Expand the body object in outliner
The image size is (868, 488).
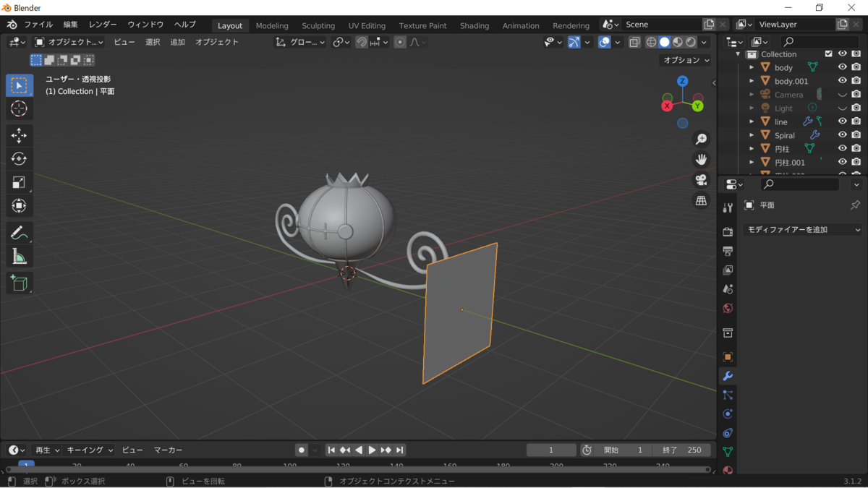(x=752, y=67)
